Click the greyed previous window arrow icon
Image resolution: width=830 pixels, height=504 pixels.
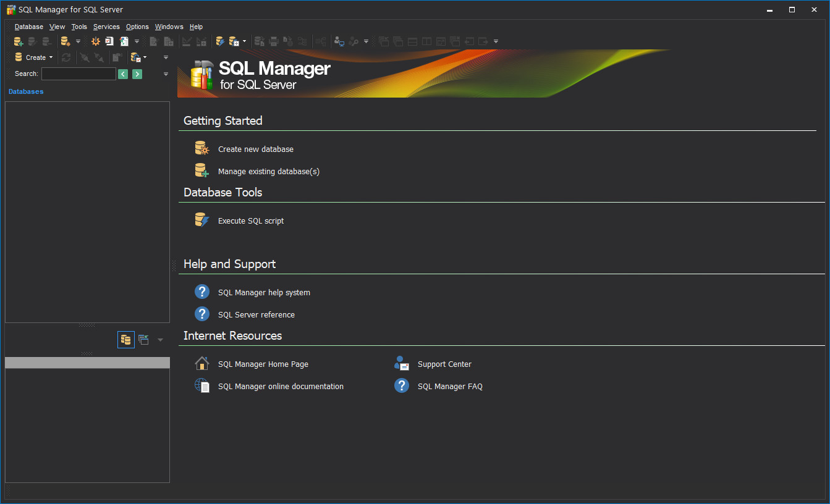point(470,41)
